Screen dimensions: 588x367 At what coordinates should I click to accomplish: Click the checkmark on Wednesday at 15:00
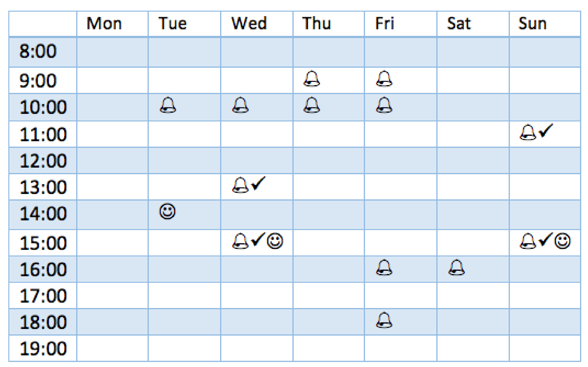point(258,239)
